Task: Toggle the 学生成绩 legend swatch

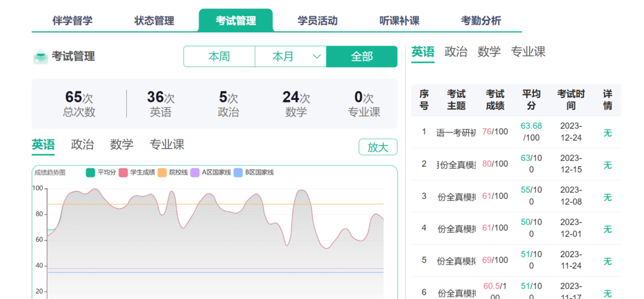Action: point(123,172)
